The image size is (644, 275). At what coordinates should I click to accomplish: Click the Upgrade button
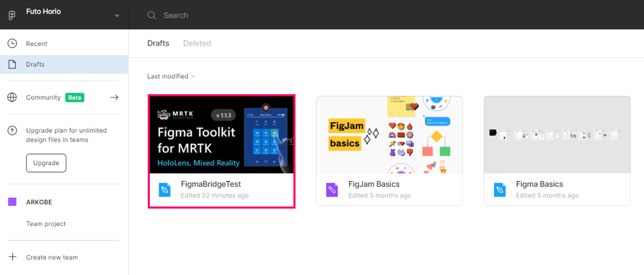point(46,163)
